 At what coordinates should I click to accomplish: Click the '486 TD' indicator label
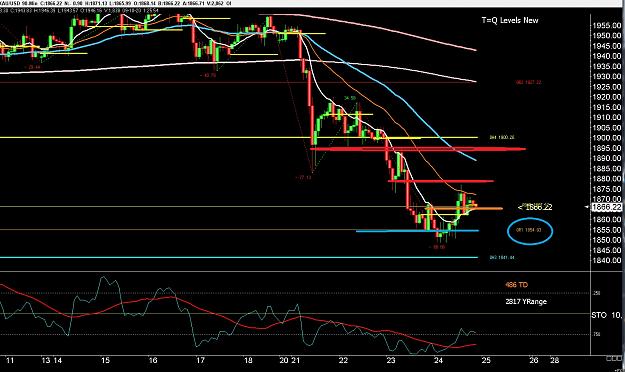(516, 285)
